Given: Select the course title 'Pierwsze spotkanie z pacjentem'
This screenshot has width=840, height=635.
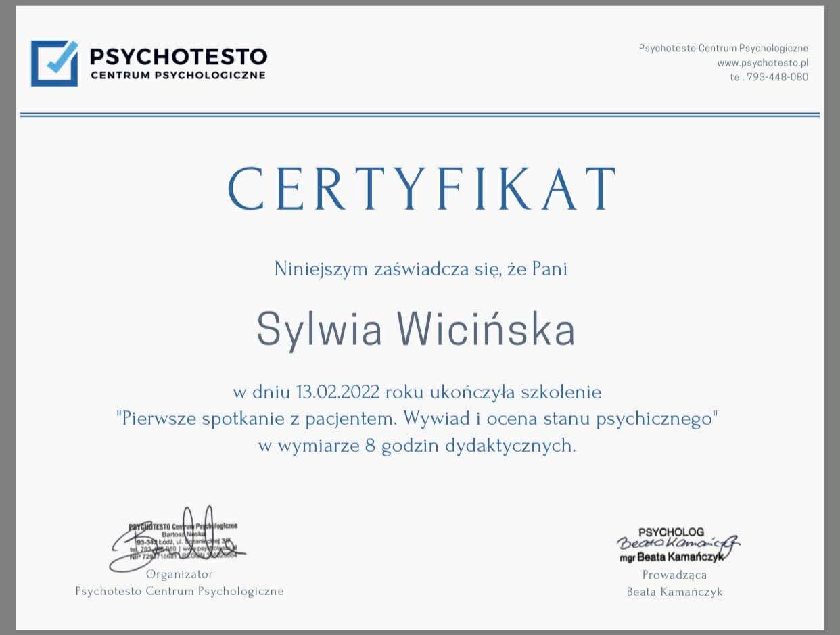Looking at the screenshot, I should (x=416, y=419).
